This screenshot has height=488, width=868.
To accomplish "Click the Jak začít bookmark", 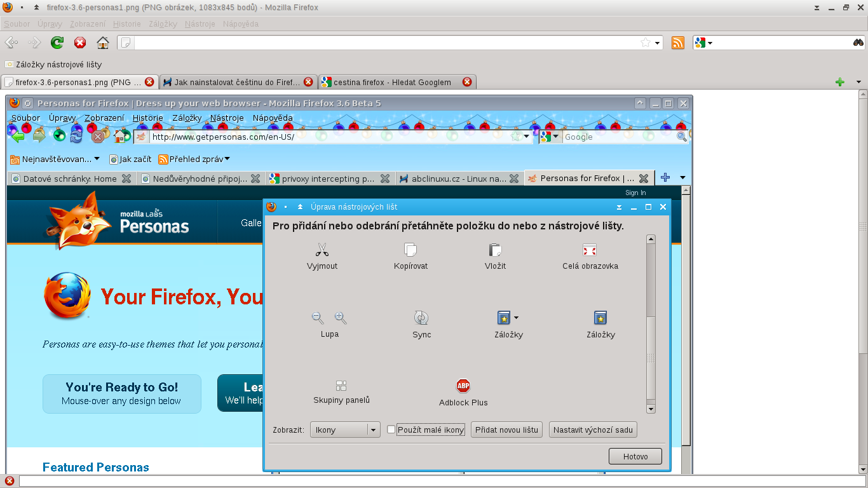I will (x=130, y=159).
